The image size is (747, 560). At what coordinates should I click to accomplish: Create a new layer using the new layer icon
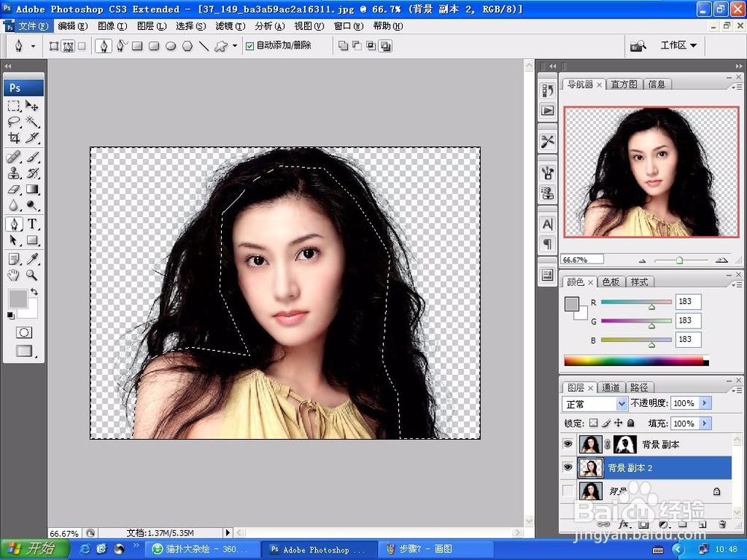tap(701, 525)
